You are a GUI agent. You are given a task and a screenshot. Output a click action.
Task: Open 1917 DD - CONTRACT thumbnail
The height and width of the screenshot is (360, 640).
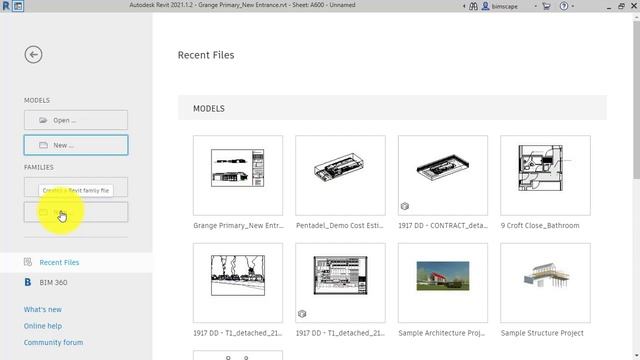[x=443, y=176]
